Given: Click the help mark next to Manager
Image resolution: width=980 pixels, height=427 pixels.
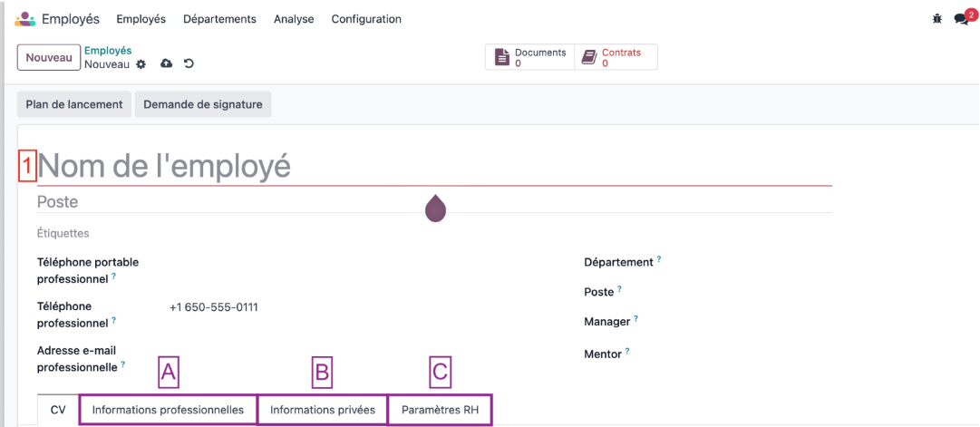Looking at the screenshot, I should pos(636,318).
